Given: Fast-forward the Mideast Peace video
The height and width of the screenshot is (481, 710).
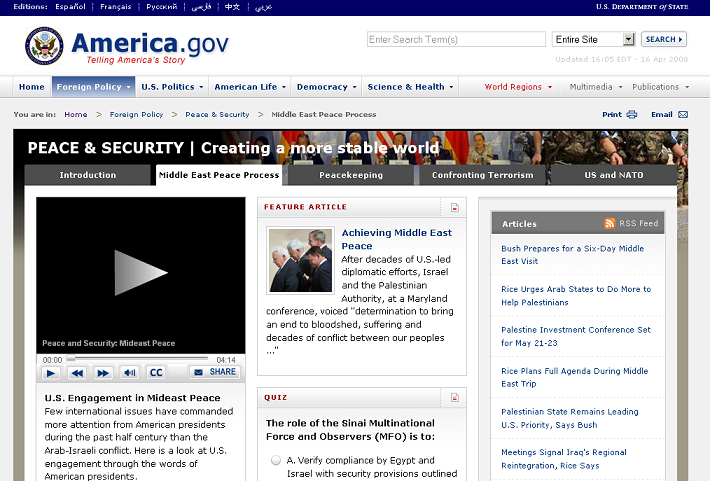Looking at the screenshot, I should tap(103, 373).
